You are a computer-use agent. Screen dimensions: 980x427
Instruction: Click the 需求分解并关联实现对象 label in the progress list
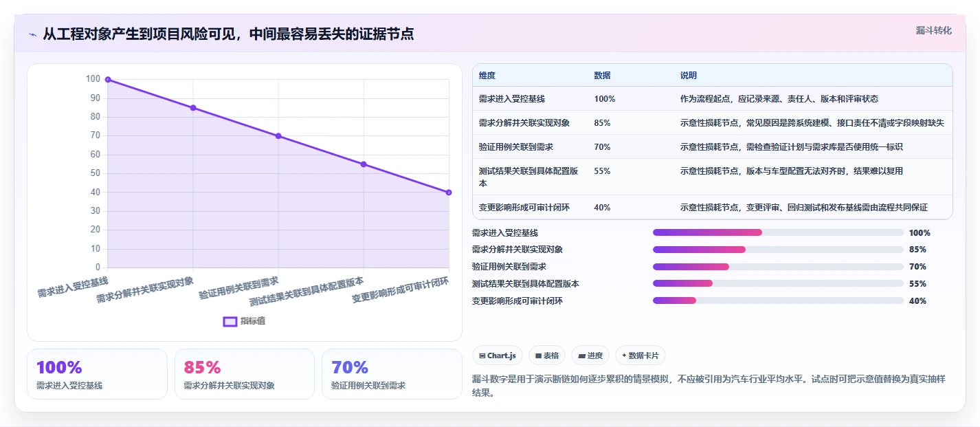point(517,250)
